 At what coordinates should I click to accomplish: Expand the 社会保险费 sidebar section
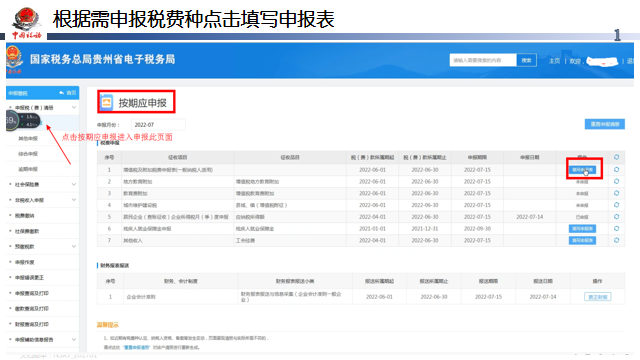click(x=74, y=184)
